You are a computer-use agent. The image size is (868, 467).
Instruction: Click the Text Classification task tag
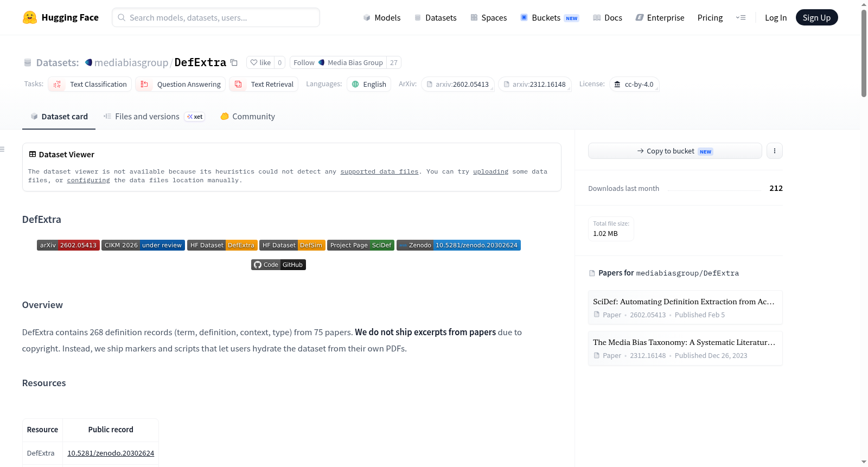[x=90, y=84]
